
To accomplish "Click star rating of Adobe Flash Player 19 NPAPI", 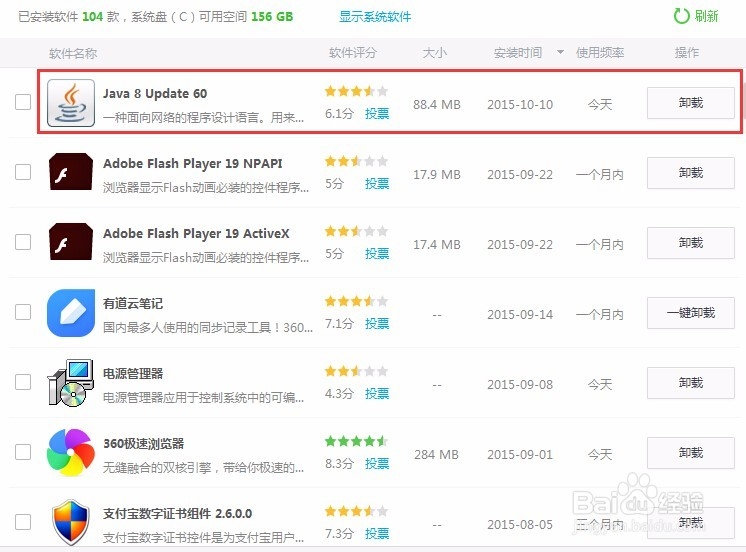I will pyautogui.click(x=356, y=161).
